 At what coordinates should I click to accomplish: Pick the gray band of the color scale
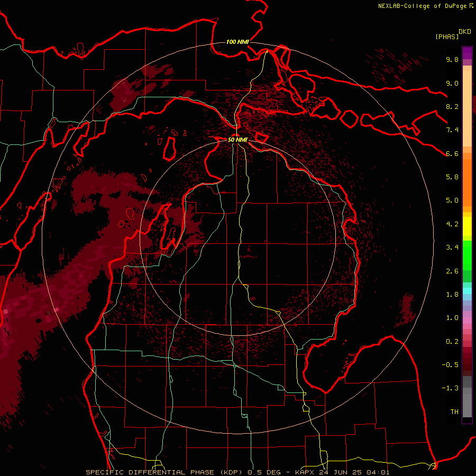point(467,398)
